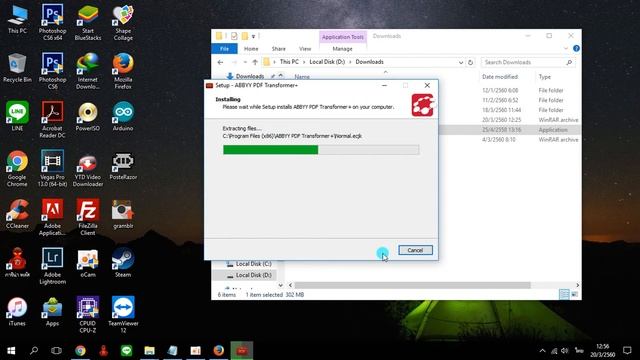Cancel the ABBYY PDF Transformer+ installation
640x360 pixels.
pos(415,250)
